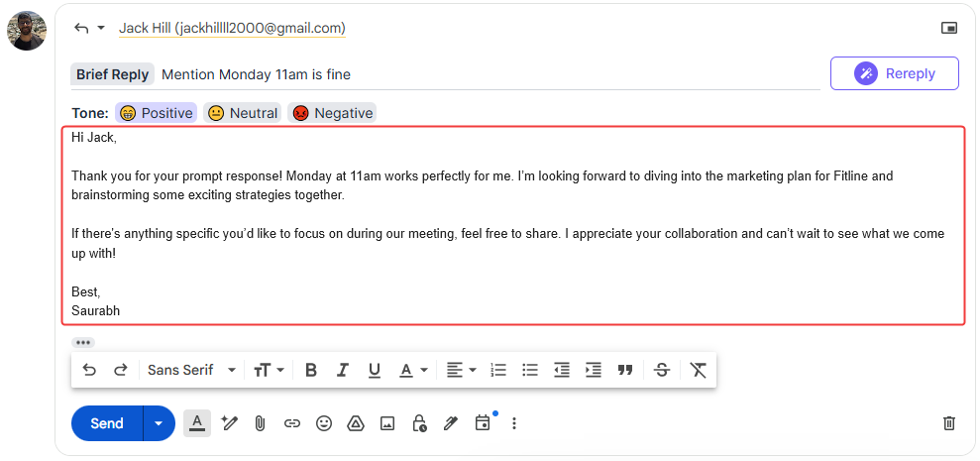Insert files using Google Drive icon
This screenshot has height=461, width=980.
pos(356,423)
